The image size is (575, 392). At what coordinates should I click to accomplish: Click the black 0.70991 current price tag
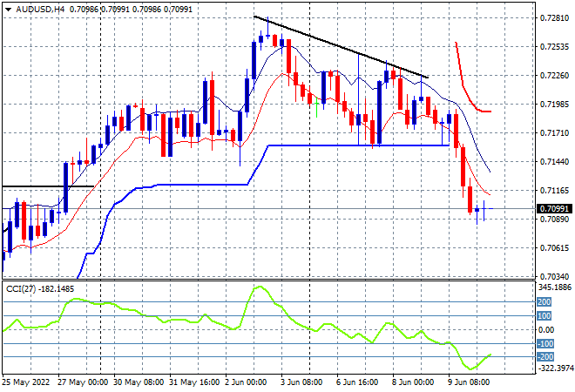pyautogui.click(x=554, y=209)
